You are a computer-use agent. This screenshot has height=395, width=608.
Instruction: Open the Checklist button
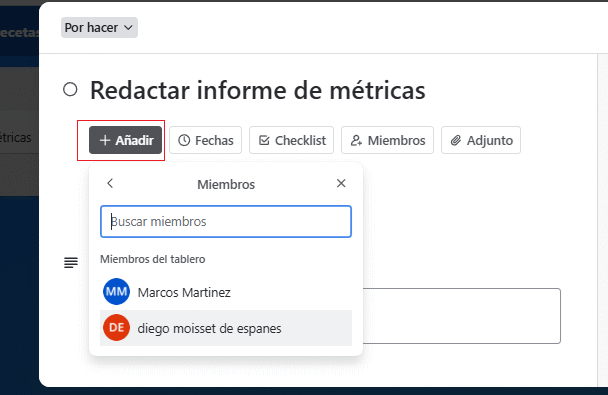click(292, 140)
